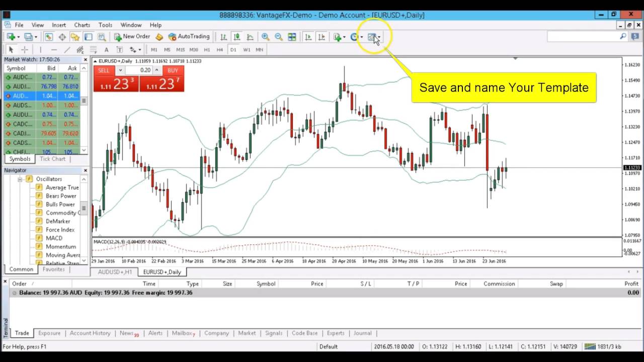Select the Equidistant Channel tool
This screenshot has height=362, width=644.
80,50
